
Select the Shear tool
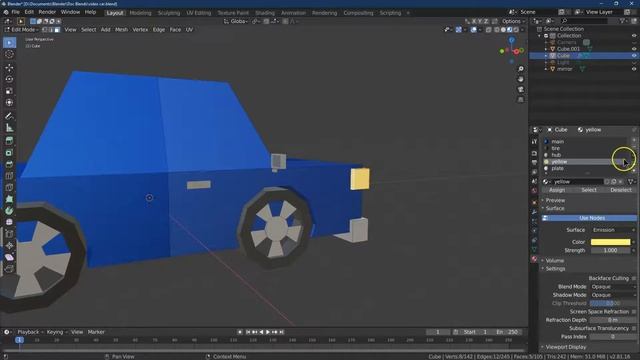pyautogui.click(x=9, y=258)
